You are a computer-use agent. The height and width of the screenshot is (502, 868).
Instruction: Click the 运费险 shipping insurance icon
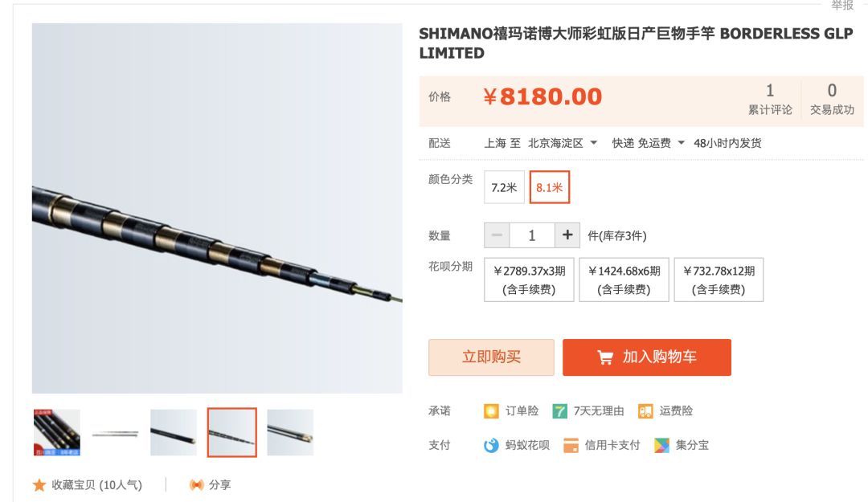click(645, 411)
